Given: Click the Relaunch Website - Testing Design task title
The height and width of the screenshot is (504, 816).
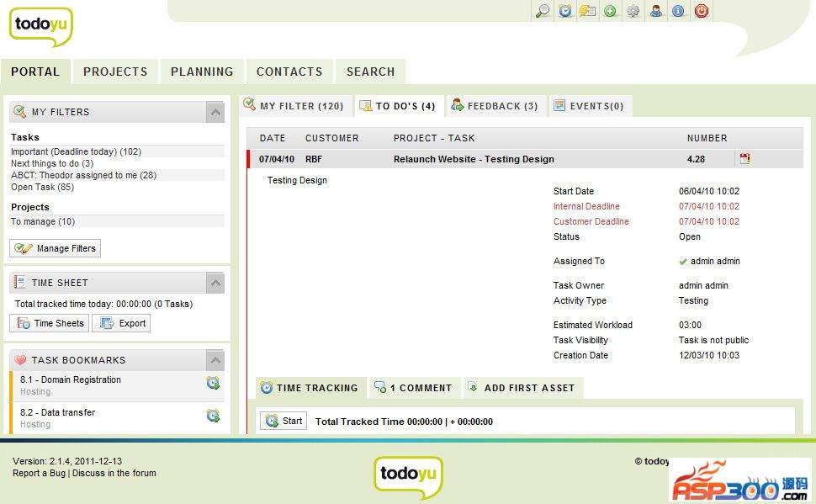Looking at the screenshot, I should pos(474,159).
